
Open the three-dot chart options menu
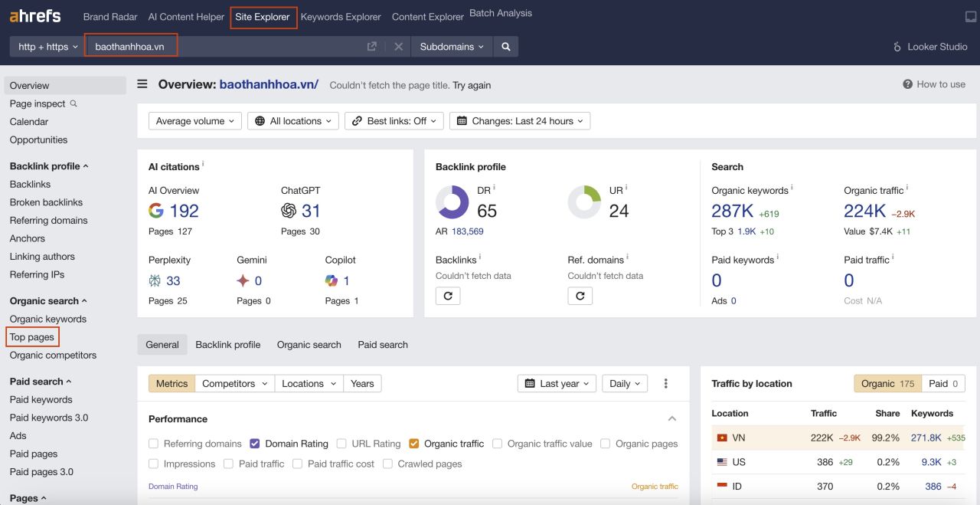point(666,384)
